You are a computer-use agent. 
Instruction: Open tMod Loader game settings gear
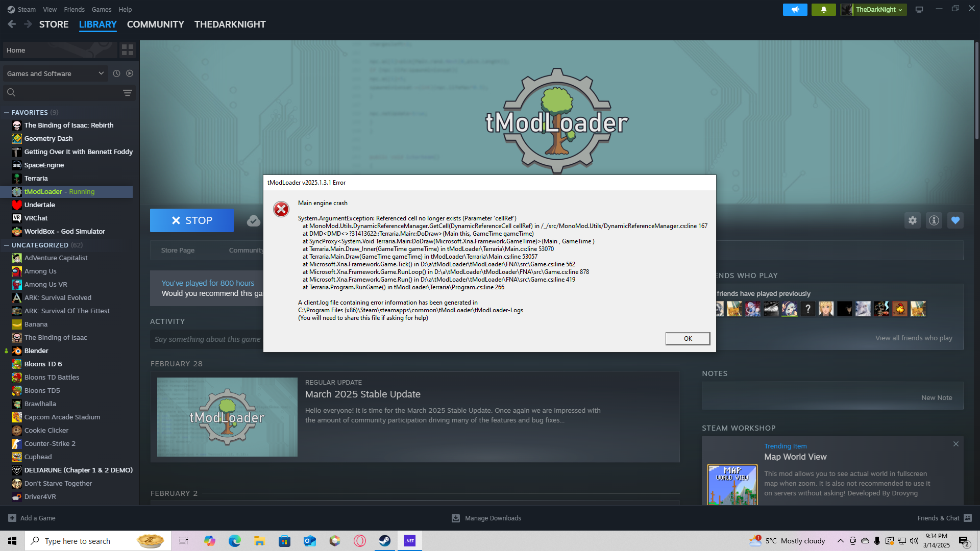(x=912, y=220)
